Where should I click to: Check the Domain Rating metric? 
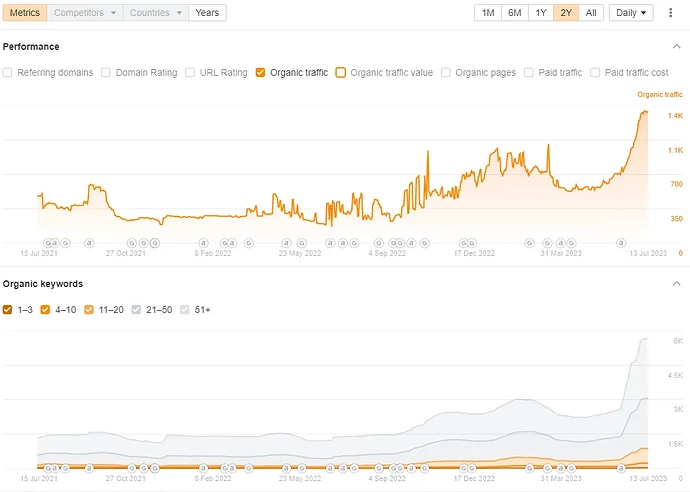click(x=106, y=72)
